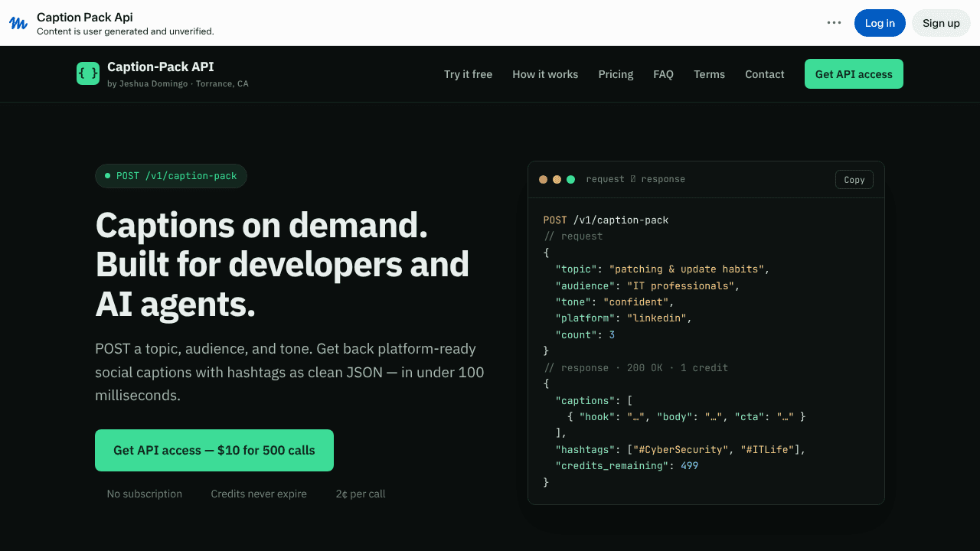Click the Sign up button
The height and width of the screenshot is (551, 980).
pos(941,23)
